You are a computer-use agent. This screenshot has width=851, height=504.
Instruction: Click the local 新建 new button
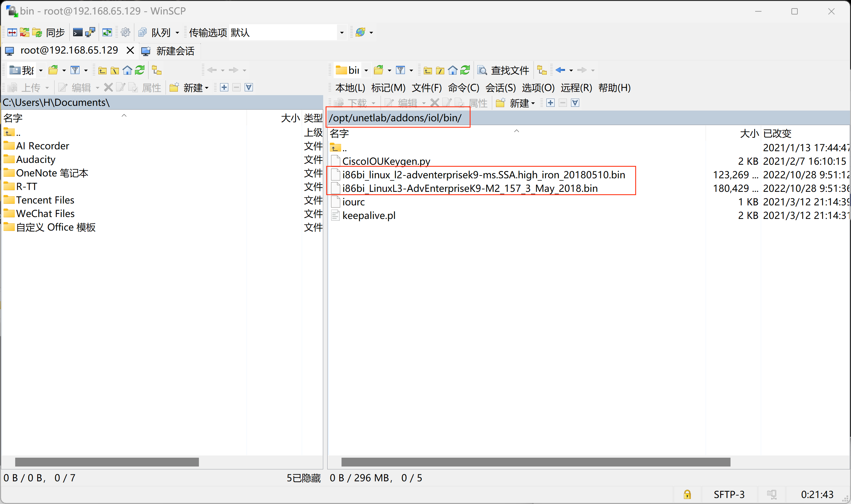click(189, 88)
